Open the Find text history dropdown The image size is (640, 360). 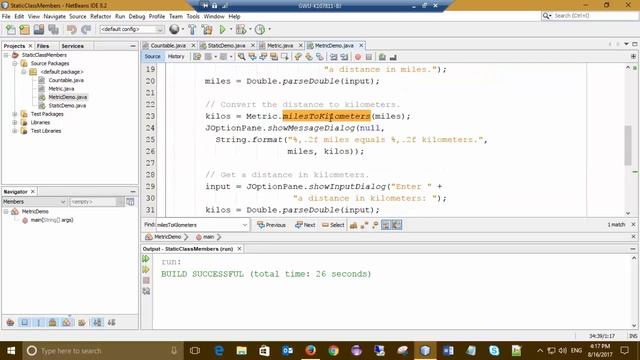click(x=245, y=225)
